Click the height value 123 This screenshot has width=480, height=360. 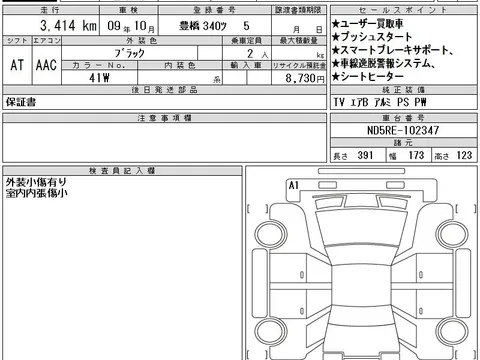coord(464,155)
